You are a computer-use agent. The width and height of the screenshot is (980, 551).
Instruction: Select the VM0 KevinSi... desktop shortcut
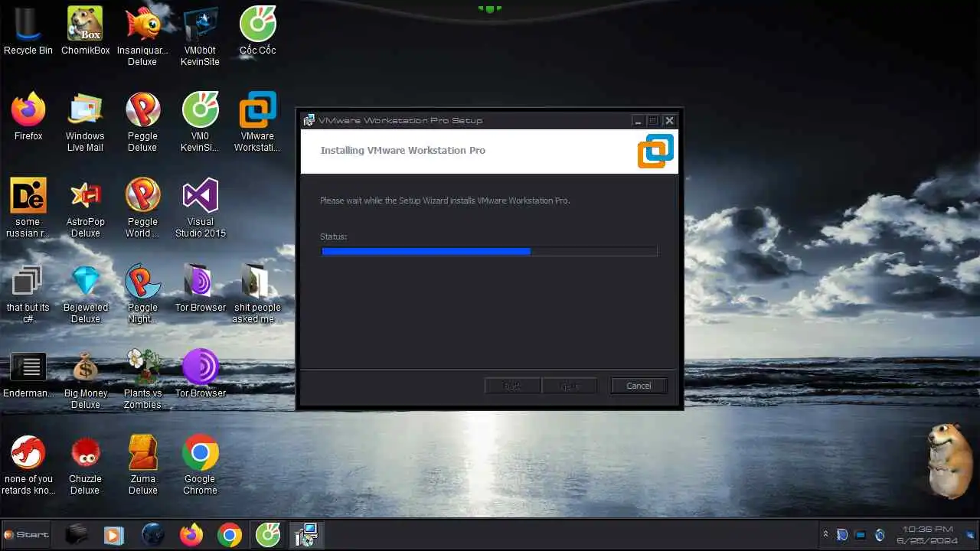coord(200,122)
